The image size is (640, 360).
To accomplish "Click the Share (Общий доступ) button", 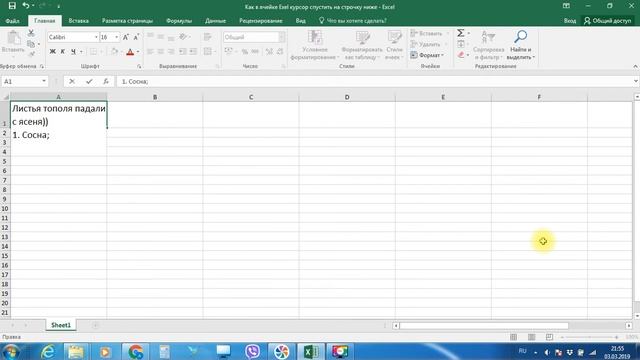I will [x=608, y=21].
